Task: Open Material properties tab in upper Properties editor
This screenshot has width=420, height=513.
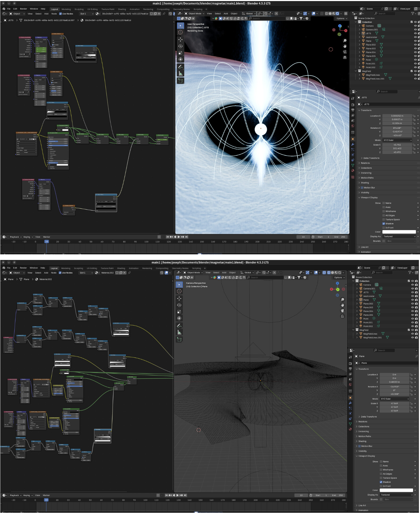Action: [x=353, y=171]
